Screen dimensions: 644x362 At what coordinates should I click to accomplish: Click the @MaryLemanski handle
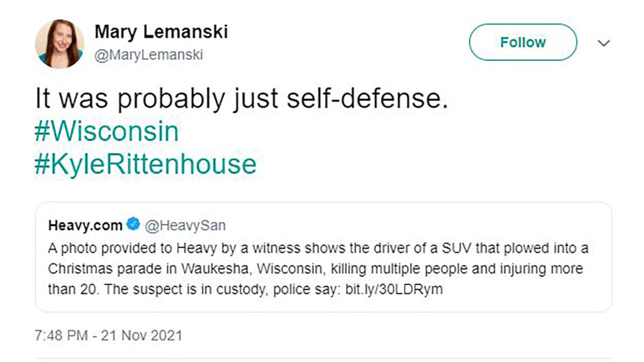coord(149,55)
